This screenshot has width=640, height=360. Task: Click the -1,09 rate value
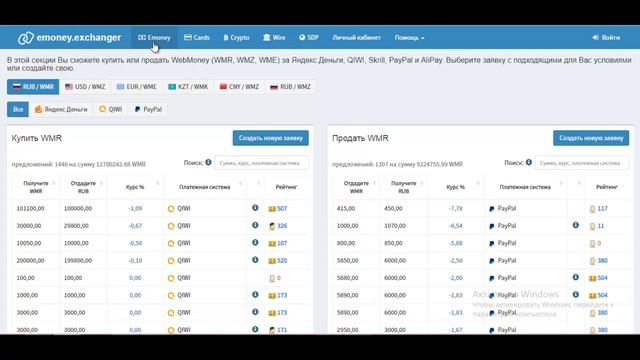coord(135,209)
